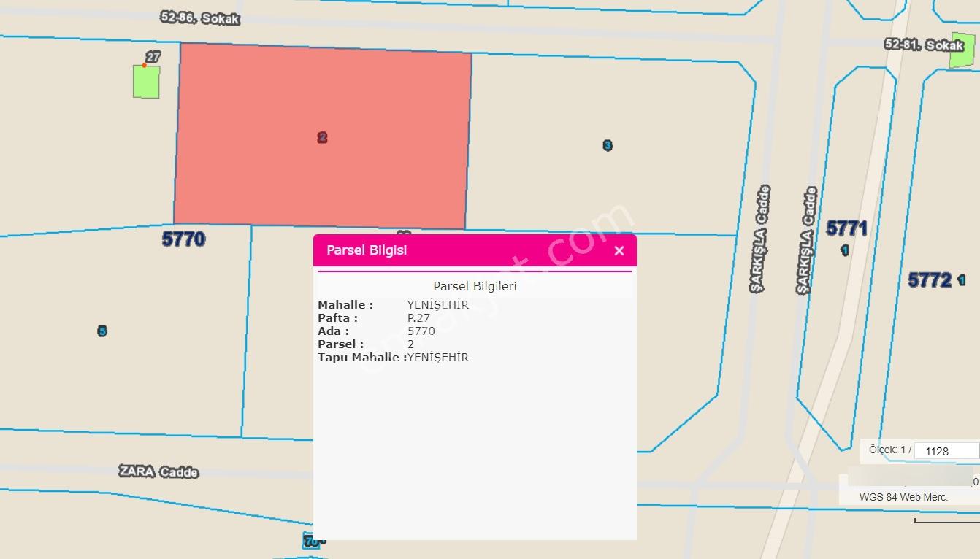
Task: Click the 5770 block label on map
Action: [x=183, y=239]
